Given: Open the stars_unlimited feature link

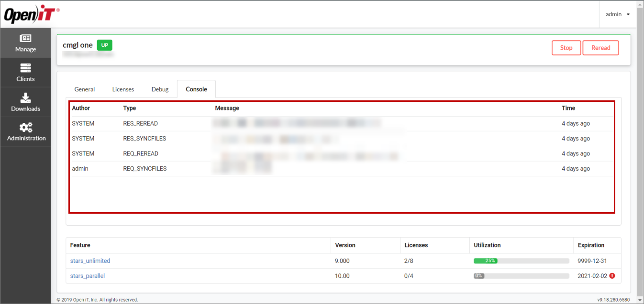Looking at the screenshot, I should coord(90,261).
